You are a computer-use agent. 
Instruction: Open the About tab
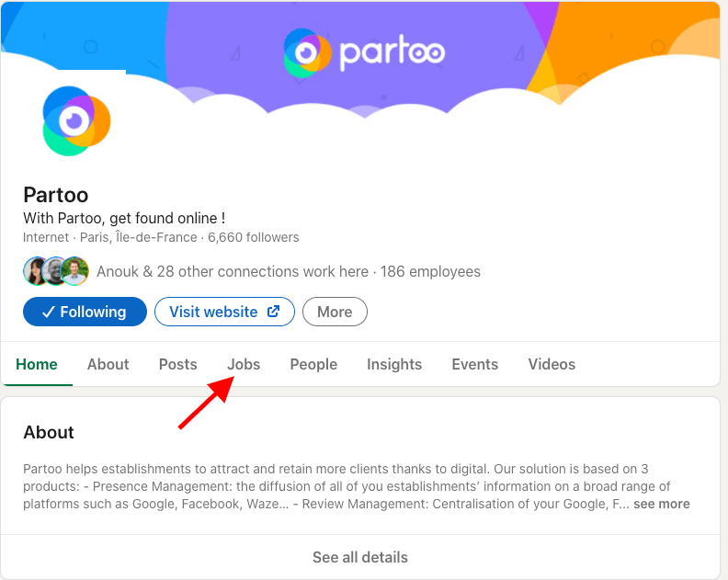click(x=108, y=364)
